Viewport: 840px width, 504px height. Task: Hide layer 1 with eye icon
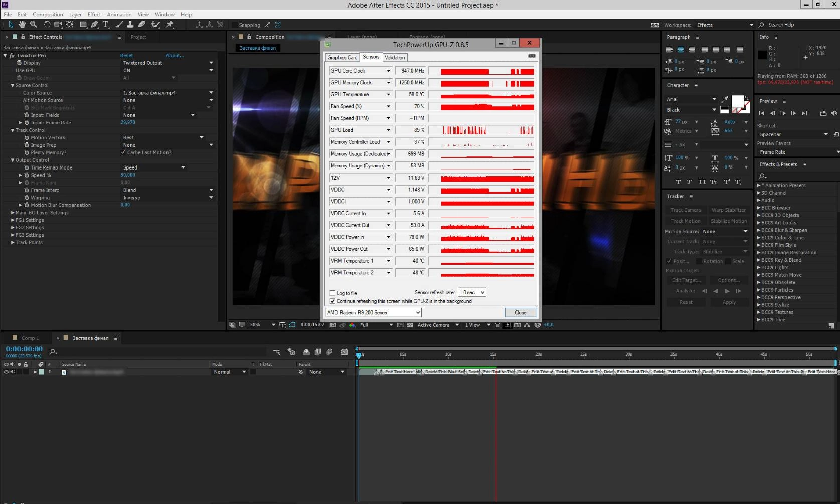[x=6, y=372]
